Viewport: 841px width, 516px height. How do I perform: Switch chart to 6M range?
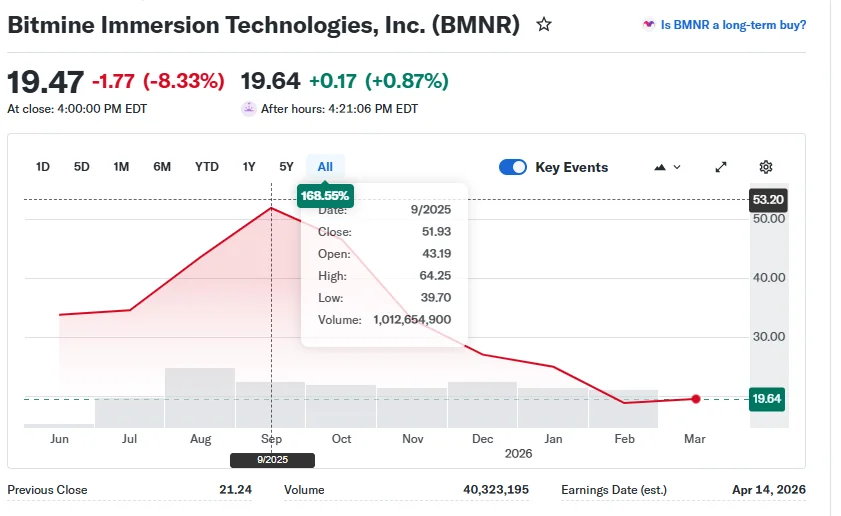click(x=162, y=167)
